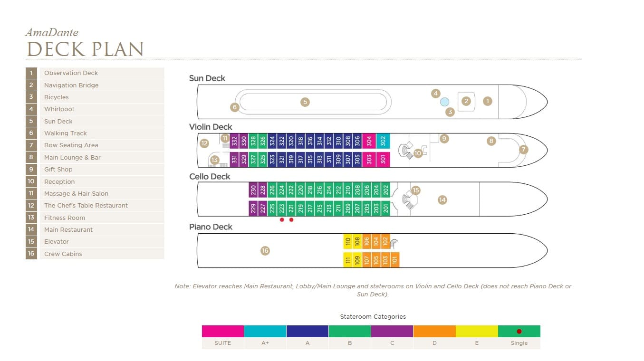
Task: Select 'Observation Deck' in the numbered legend
Action: click(71, 73)
